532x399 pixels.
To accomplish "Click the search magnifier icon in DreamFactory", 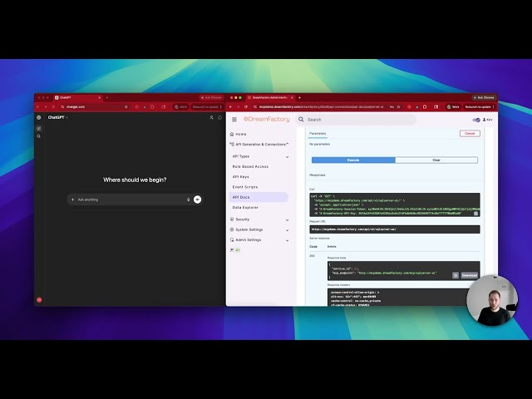I will 301,120.
